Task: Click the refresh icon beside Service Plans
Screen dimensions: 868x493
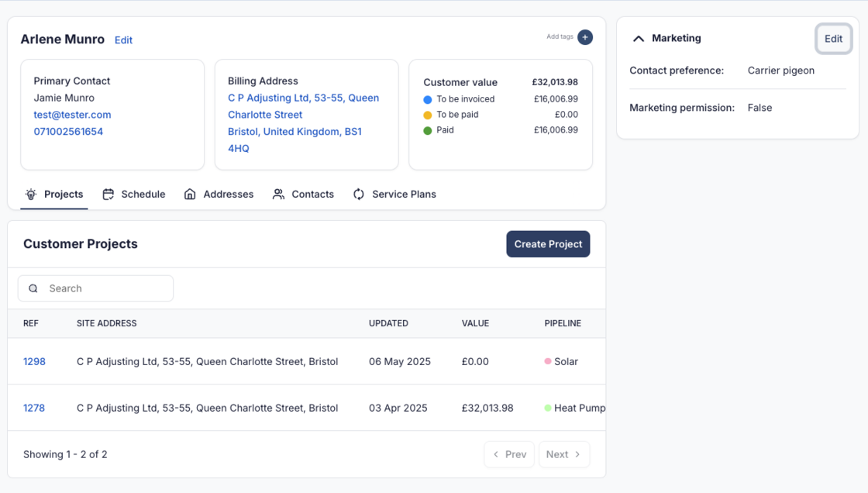Action: [359, 195]
